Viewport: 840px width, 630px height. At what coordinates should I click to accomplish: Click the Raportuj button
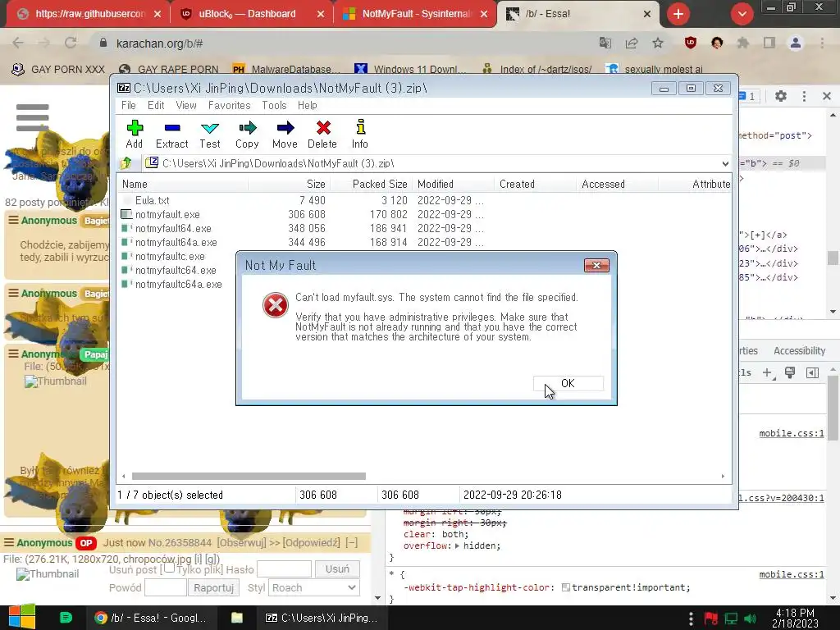(x=214, y=587)
